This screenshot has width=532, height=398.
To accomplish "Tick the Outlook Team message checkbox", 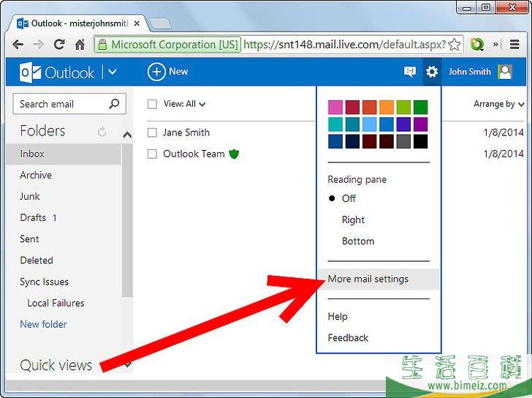I will [x=152, y=154].
